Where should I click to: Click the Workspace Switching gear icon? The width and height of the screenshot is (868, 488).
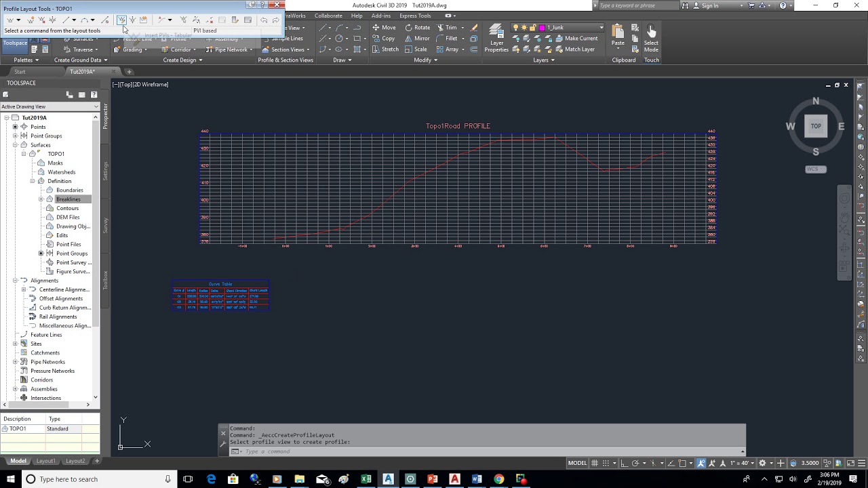click(x=762, y=463)
